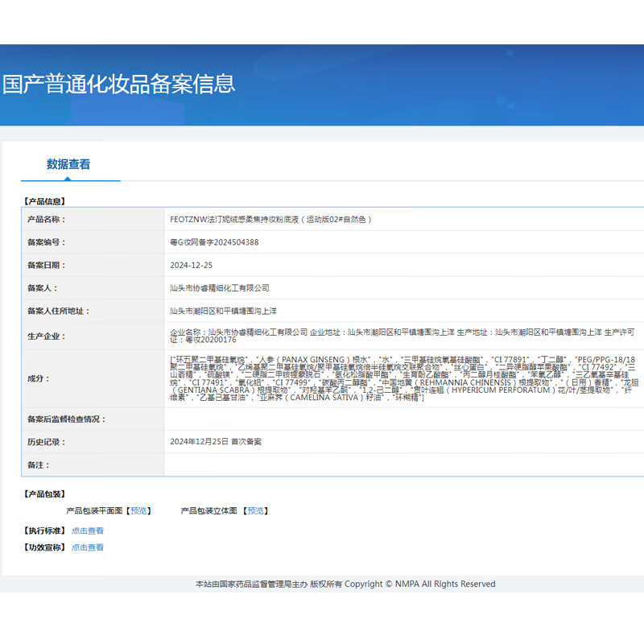
Task: Click the 【产品信息】 section heading
Action: pos(43,201)
